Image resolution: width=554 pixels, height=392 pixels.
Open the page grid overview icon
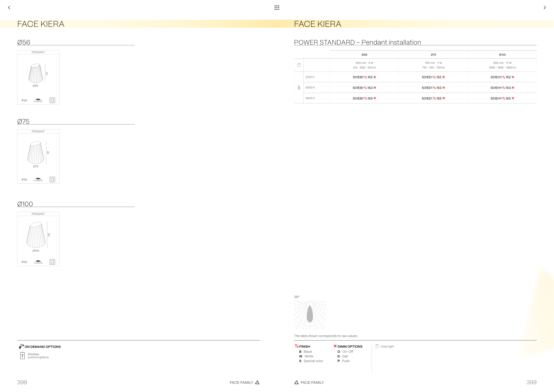(277, 8)
